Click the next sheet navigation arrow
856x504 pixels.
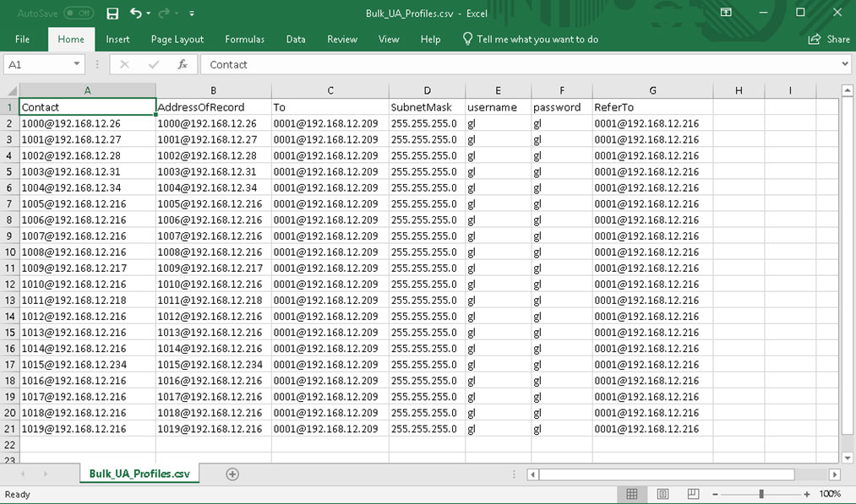pos(45,474)
